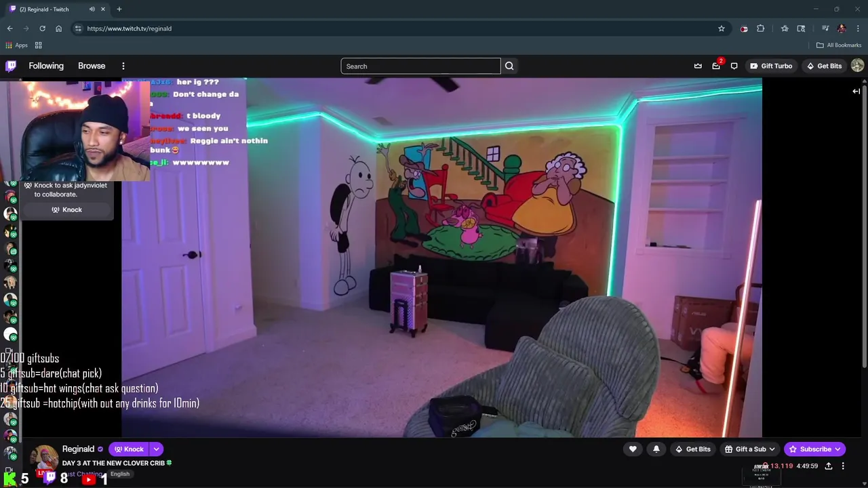Click the English language tag
Viewport: 868px width, 488px height.
[120, 474]
